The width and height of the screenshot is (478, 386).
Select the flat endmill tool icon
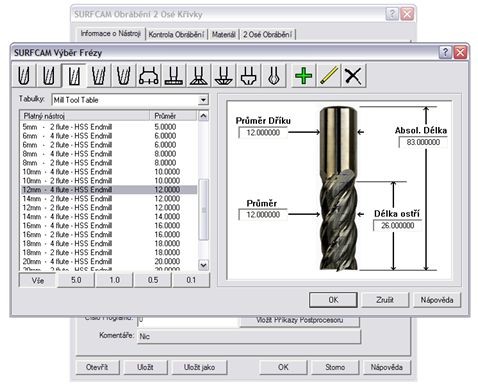coord(74,76)
